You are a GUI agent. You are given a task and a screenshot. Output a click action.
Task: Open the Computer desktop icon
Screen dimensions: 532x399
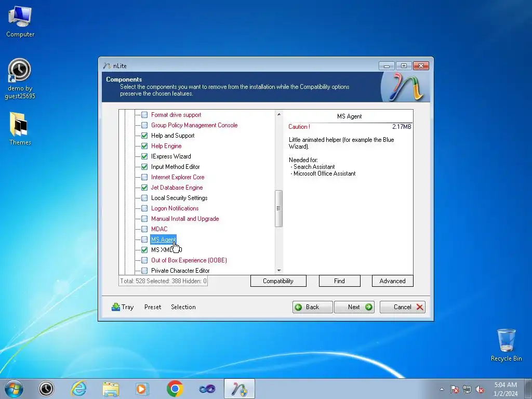pyautogui.click(x=20, y=22)
